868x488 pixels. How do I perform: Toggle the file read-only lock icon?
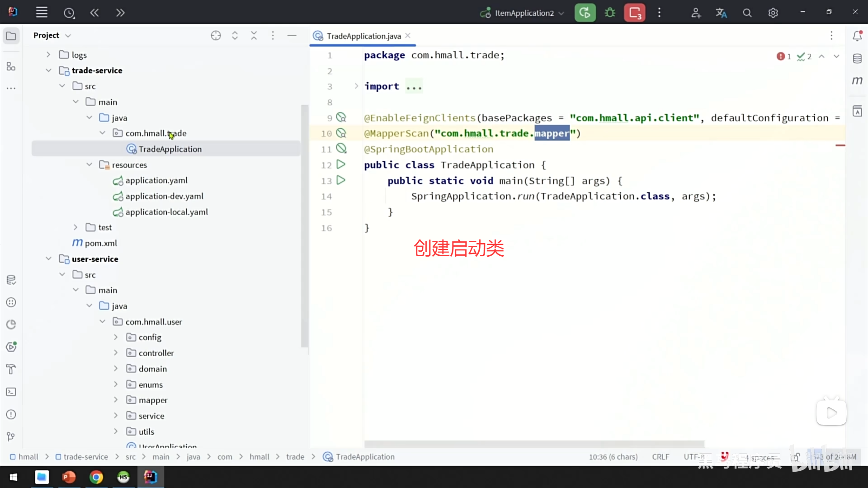(796, 457)
